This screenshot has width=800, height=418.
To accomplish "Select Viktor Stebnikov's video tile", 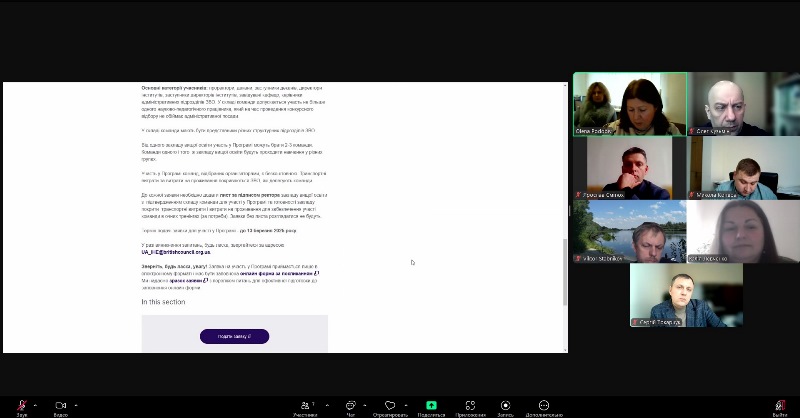I will pos(630,232).
